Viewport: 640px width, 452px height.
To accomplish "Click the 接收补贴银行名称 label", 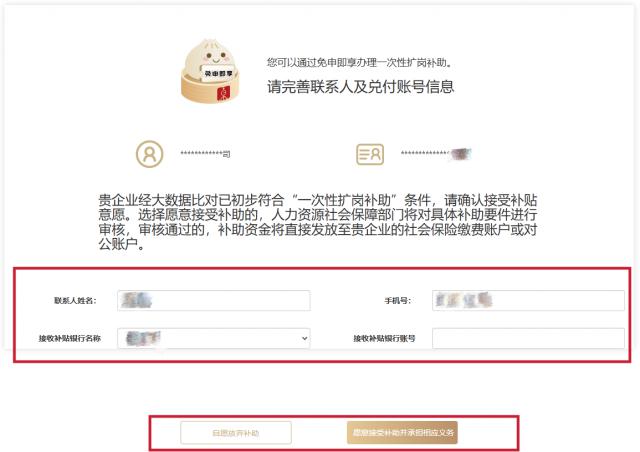I will 70,338.
